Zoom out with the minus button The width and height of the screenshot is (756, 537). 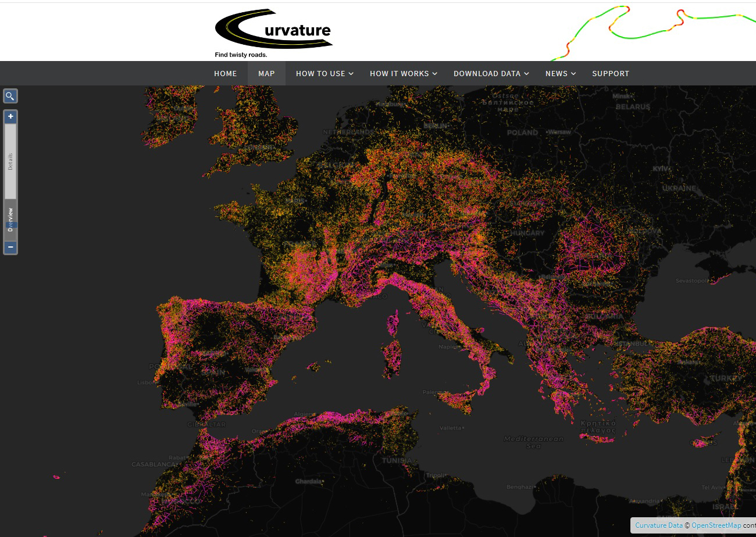click(x=10, y=247)
